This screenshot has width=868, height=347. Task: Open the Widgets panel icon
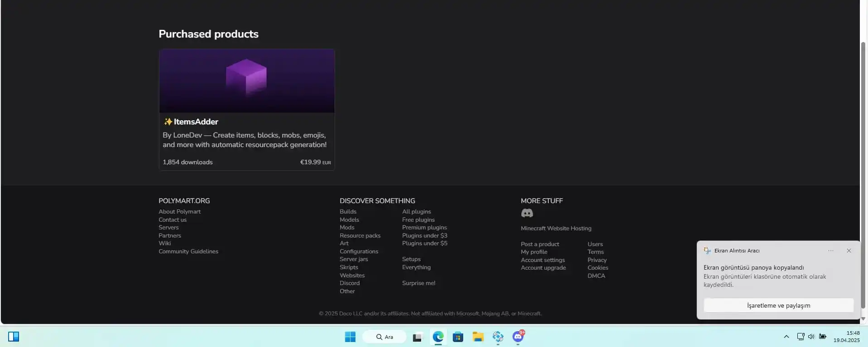(14, 337)
